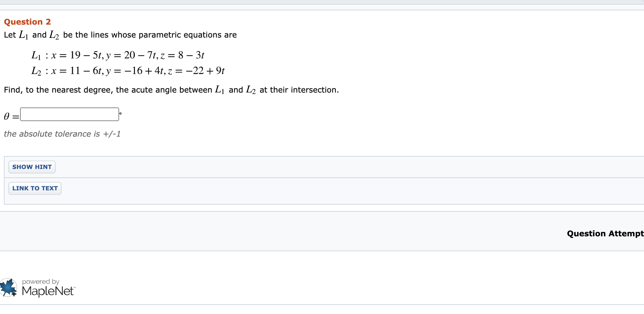Click the L1 parametric equation line
644x314 pixels.
pyautogui.click(x=117, y=55)
